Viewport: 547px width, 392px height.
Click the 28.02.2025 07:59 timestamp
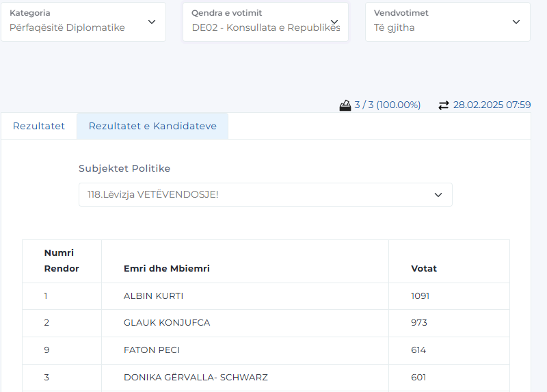(492, 105)
